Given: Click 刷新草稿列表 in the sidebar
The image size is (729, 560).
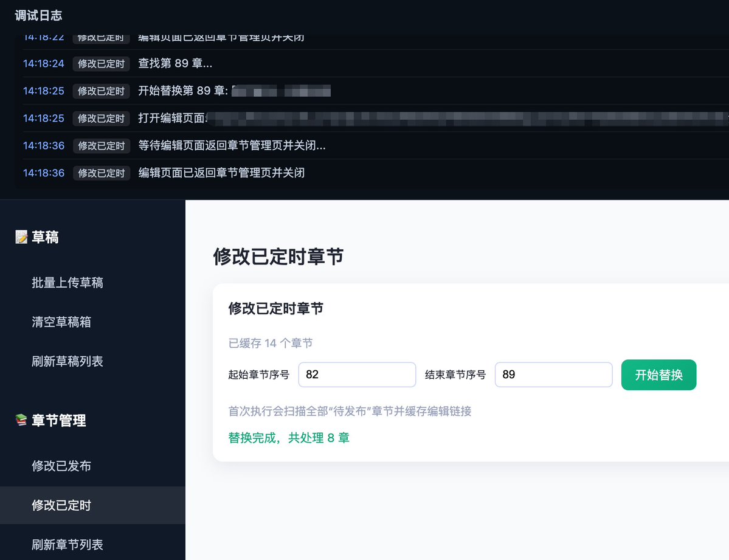Looking at the screenshot, I should (67, 361).
